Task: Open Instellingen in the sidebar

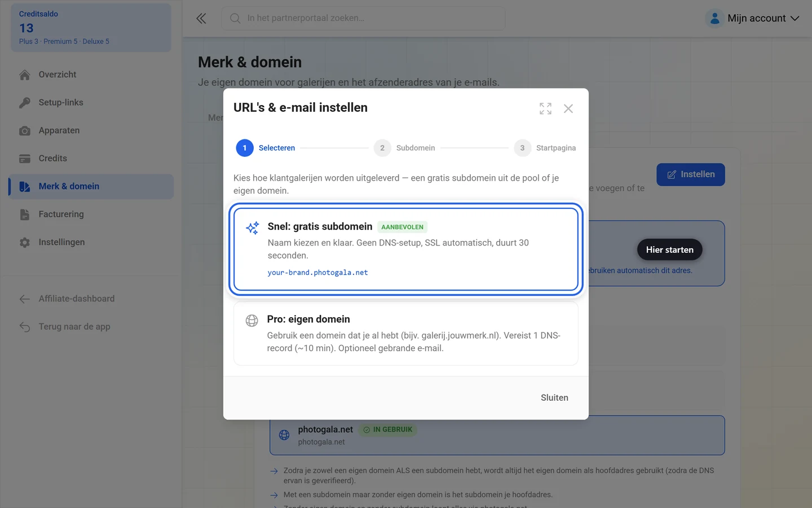Action: (x=91, y=242)
